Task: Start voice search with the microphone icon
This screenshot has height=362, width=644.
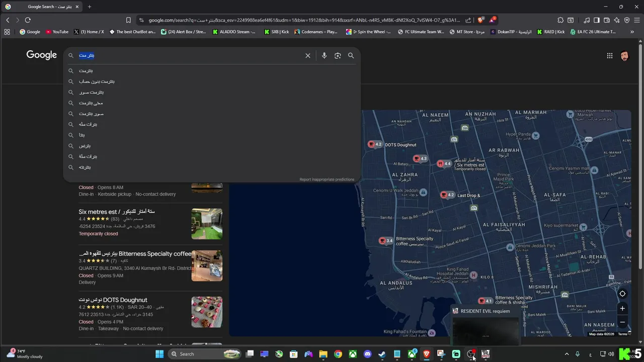Action: coord(324,56)
